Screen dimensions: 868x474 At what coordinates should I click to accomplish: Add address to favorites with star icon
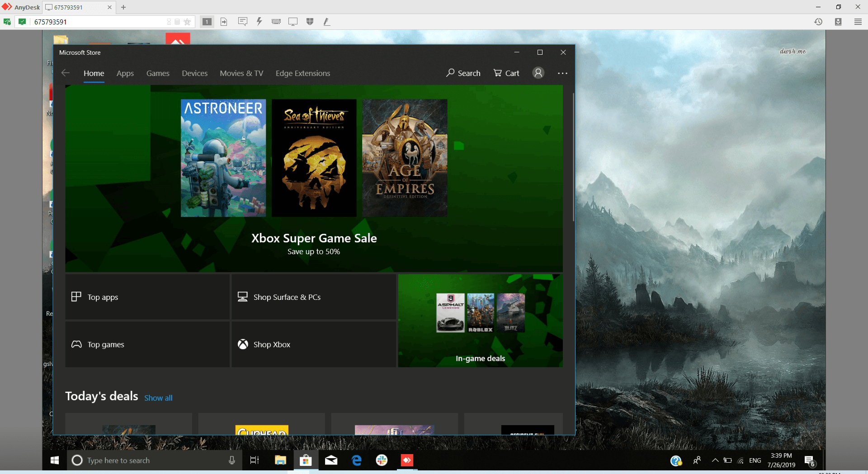point(187,22)
